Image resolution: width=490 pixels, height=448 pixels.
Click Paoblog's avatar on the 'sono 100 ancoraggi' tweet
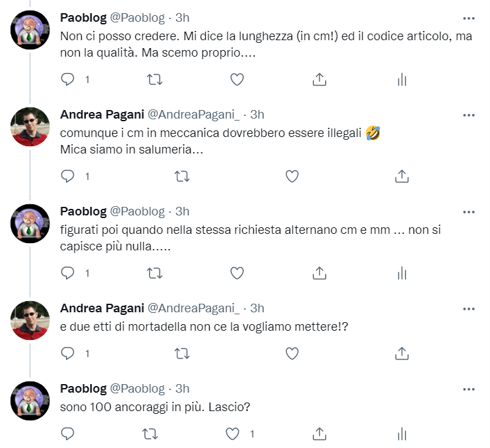(x=31, y=401)
